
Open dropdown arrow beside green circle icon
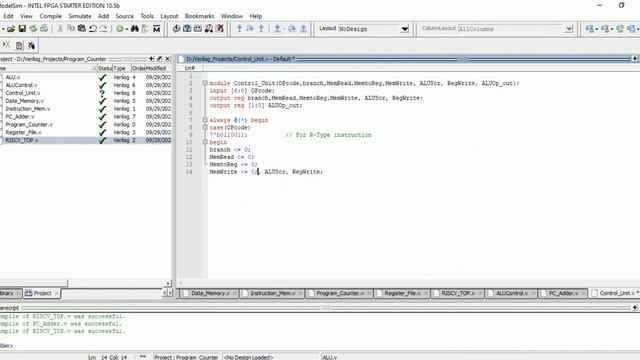tap(127, 29)
